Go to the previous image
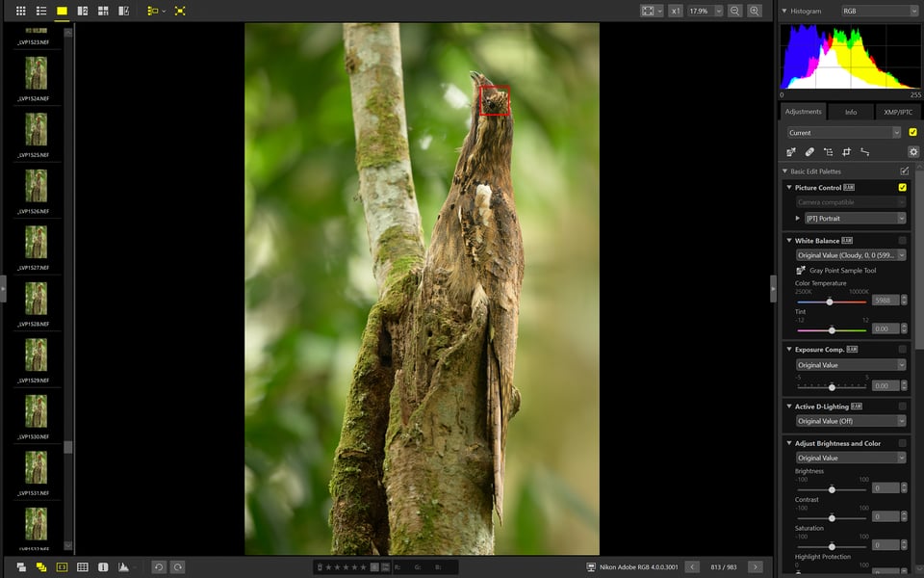The image size is (924, 578). 692,566
